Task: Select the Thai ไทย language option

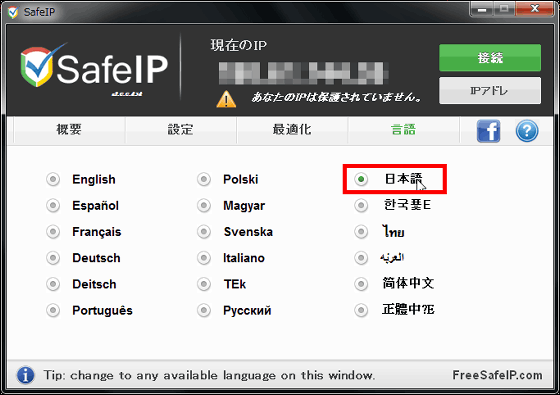Action: point(361,232)
